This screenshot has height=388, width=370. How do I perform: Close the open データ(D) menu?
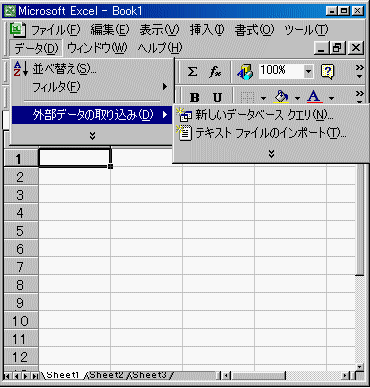click(36, 49)
